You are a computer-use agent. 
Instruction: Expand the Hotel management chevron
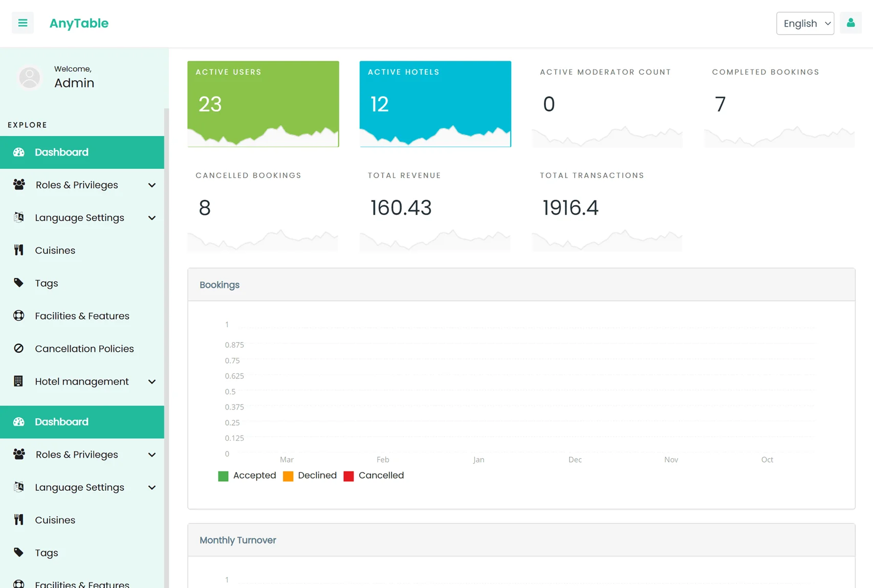pyautogui.click(x=152, y=382)
